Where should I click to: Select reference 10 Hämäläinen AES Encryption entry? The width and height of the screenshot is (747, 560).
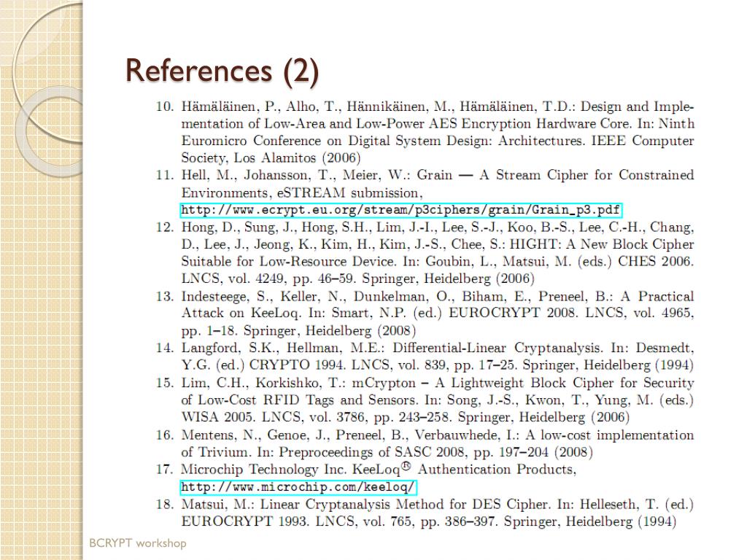pyautogui.click(x=425, y=132)
